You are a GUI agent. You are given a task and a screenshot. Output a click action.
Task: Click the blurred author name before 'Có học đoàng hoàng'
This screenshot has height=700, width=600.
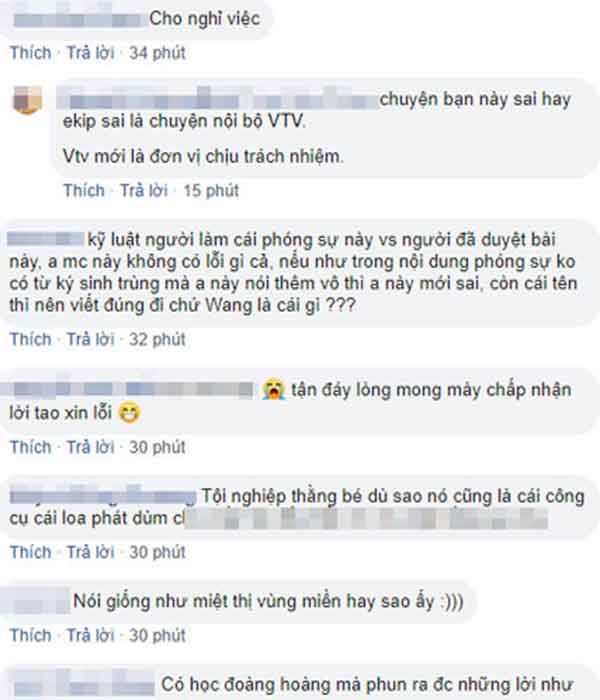[83, 683]
